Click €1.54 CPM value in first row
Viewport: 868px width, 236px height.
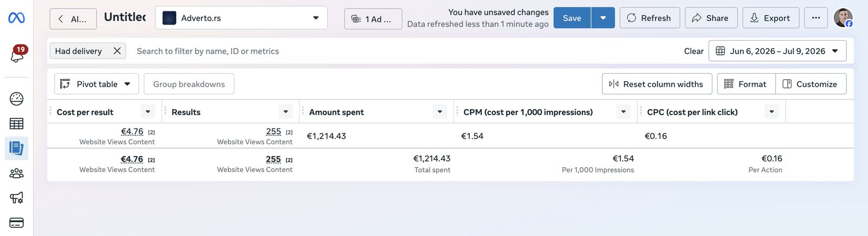pyautogui.click(x=472, y=136)
